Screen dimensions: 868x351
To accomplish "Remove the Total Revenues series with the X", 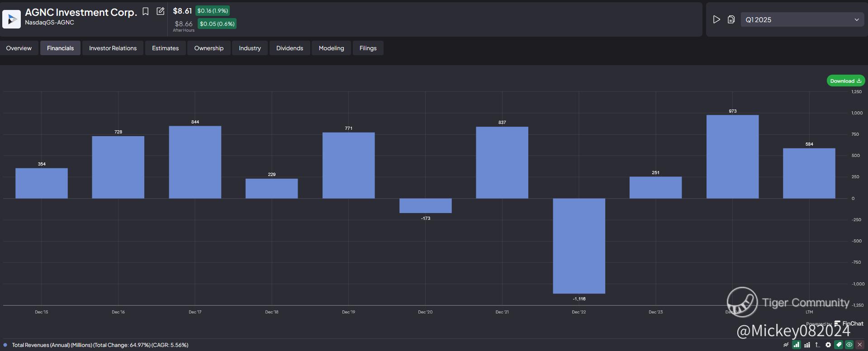I will [x=860, y=345].
